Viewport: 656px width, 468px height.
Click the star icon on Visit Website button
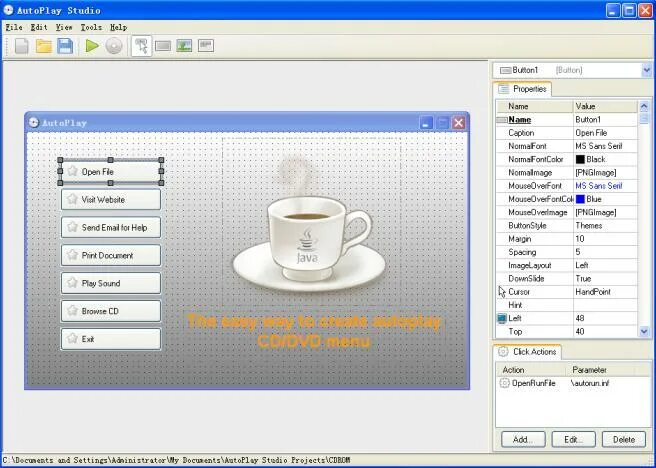(x=72, y=199)
